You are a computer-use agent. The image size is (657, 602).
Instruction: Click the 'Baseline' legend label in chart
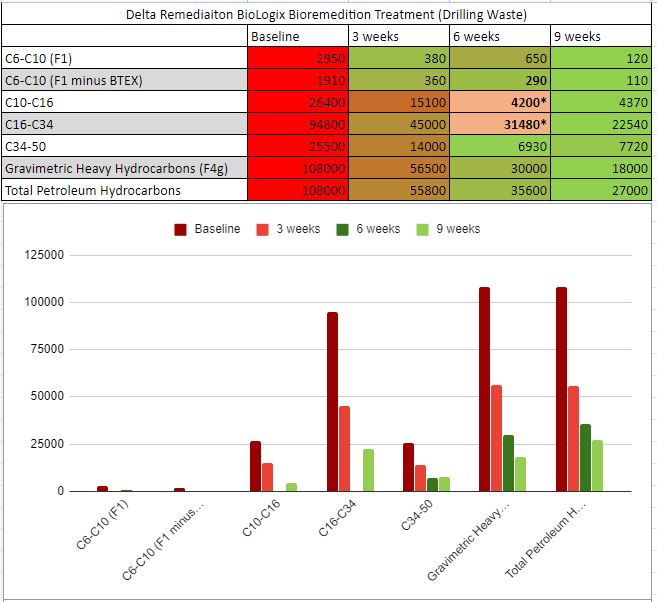pyautogui.click(x=217, y=229)
